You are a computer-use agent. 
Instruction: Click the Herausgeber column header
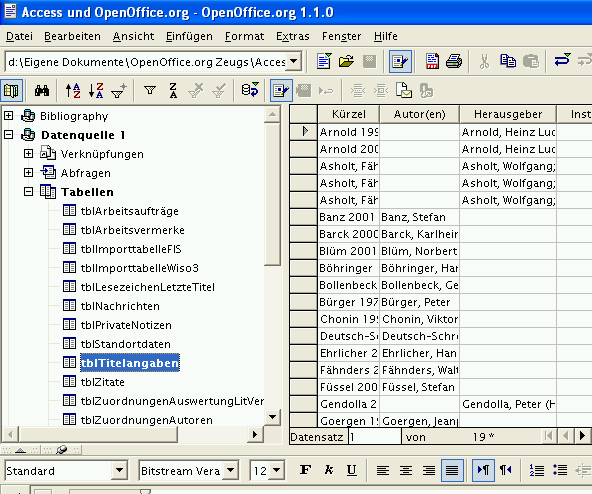coord(508,114)
